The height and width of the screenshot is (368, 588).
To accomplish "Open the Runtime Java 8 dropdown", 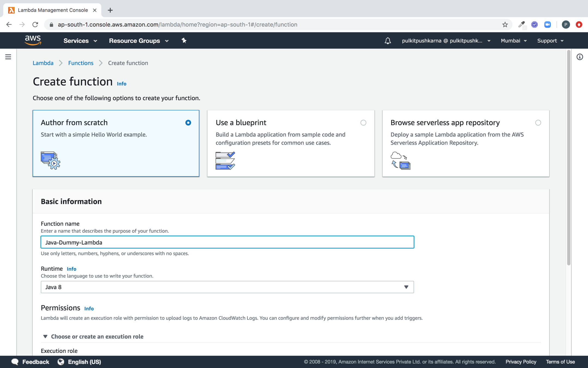I will [x=227, y=287].
